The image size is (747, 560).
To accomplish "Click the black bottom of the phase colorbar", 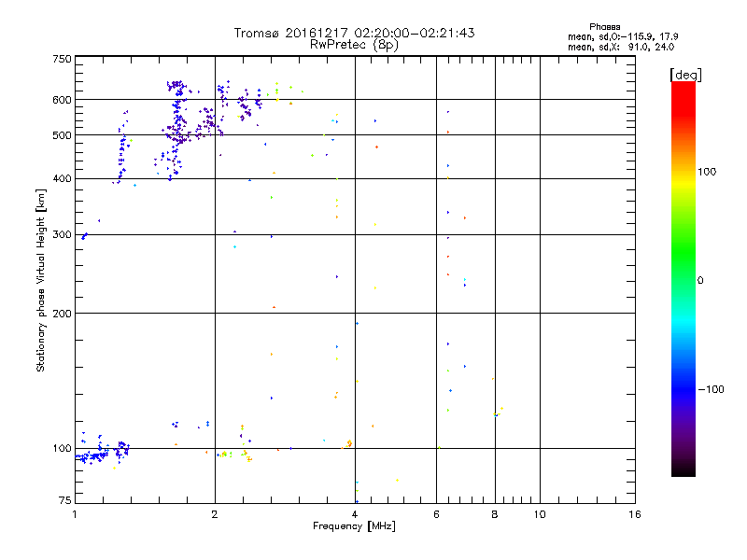I will pos(684,469).
